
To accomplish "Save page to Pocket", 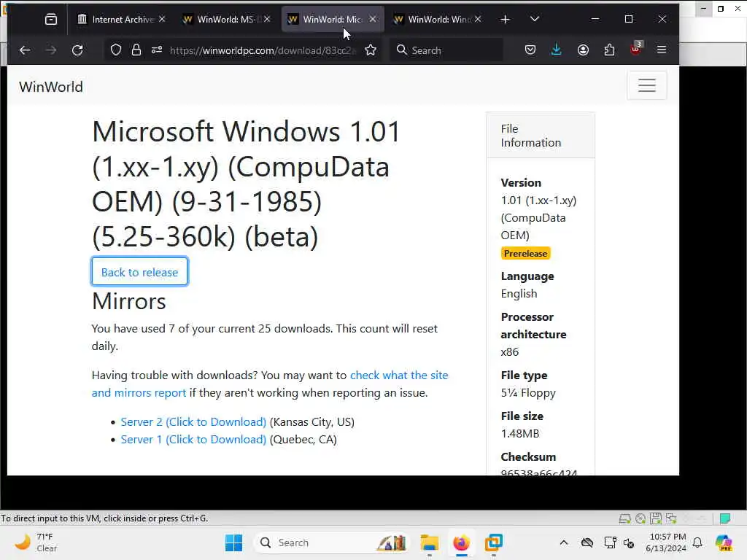I will (x=530, y=50).
